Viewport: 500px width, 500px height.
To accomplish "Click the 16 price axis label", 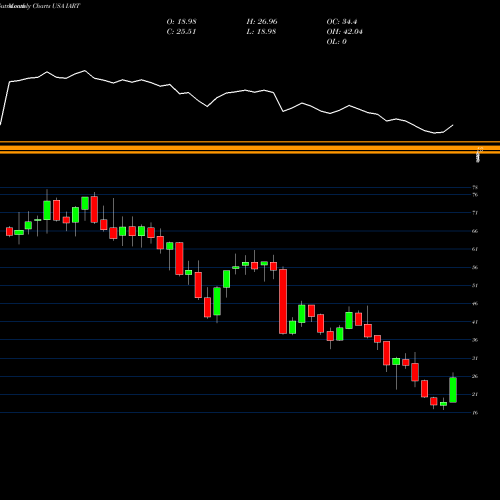I will [x=475, y=413].
